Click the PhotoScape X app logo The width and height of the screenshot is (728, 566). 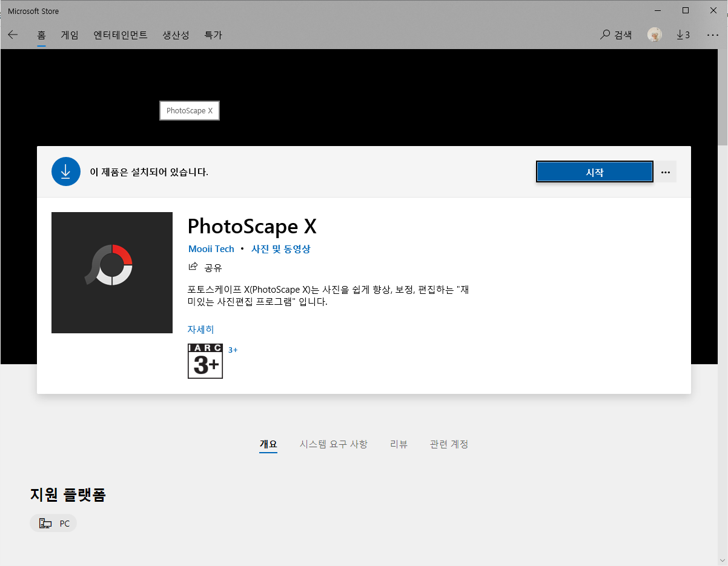(x=112, y=273)
